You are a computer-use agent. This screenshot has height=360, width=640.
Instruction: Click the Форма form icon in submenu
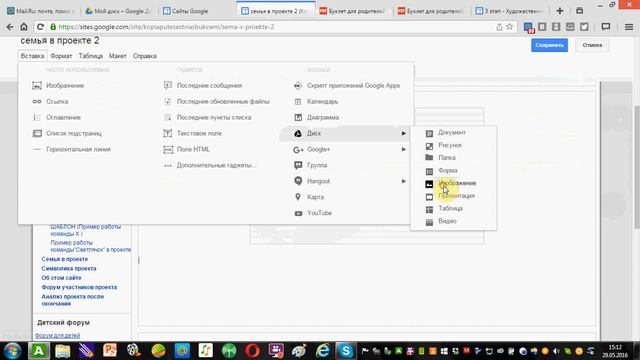pos(429,171)
